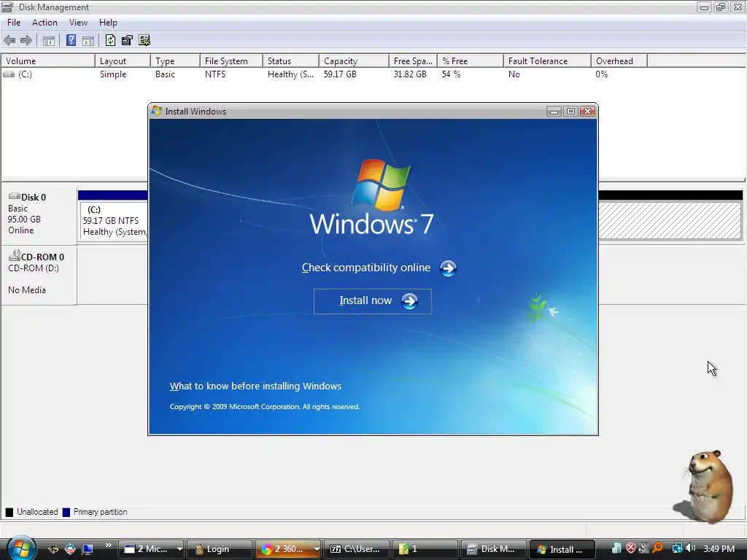Sort by the % Free column header
747x560 pixels.
[471, 61]
